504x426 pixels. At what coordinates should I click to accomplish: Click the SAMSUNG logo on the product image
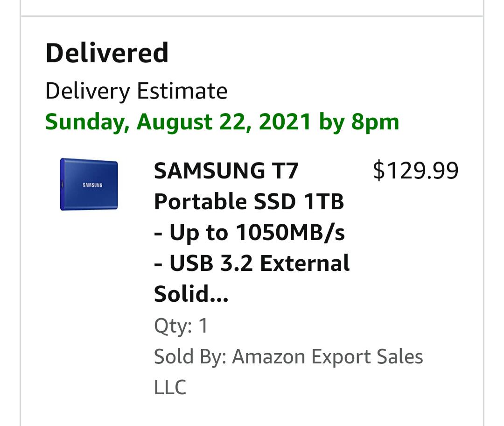tap(92, 185)
